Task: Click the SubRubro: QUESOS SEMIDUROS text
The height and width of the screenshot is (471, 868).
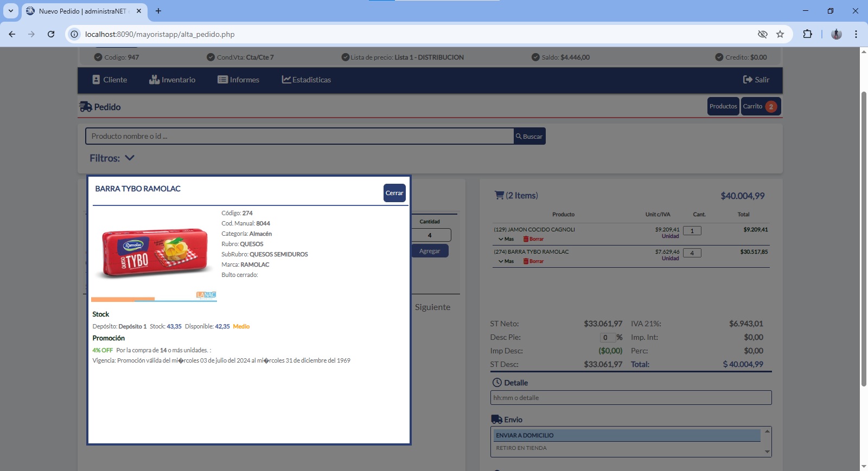Action: point(265,254)
